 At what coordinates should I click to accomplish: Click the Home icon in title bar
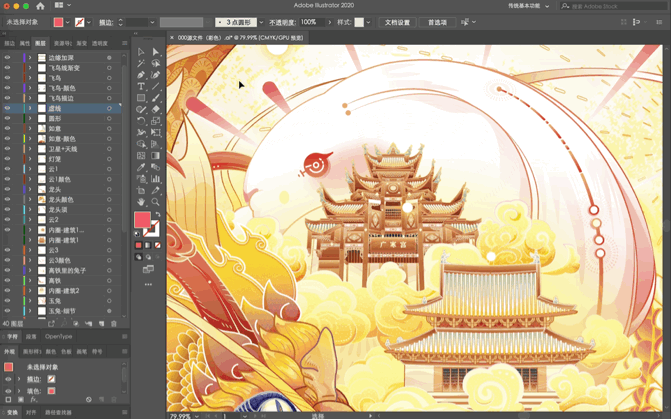[x=40, y=6]
